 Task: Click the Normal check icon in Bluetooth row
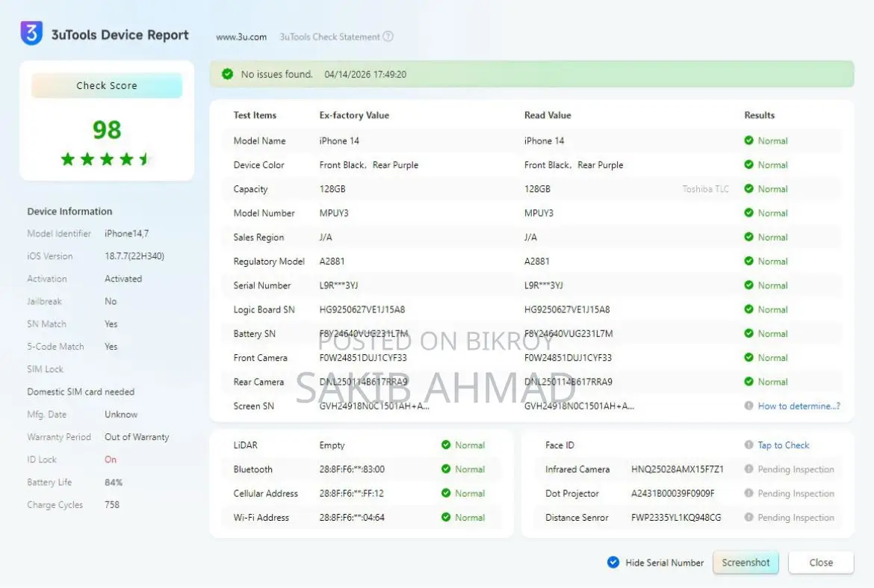446,468
